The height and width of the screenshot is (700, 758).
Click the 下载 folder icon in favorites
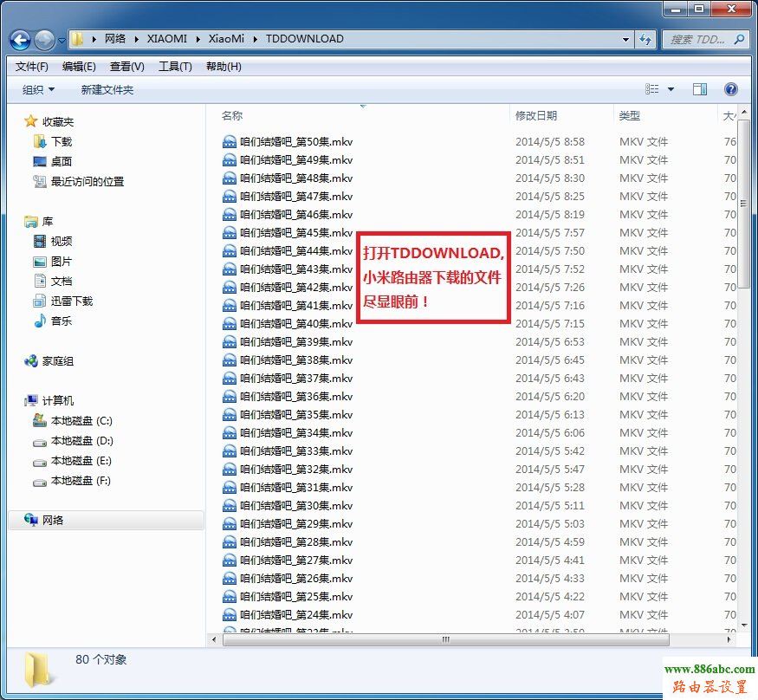pos(40,141)
